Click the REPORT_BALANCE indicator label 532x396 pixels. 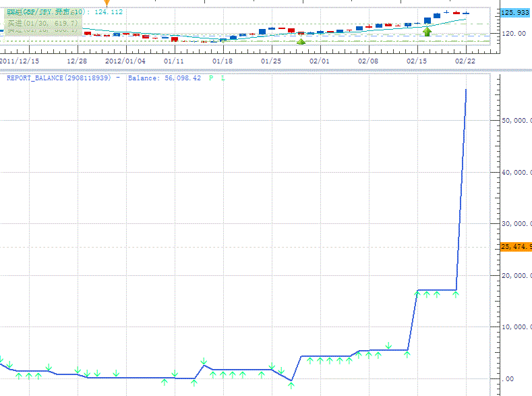[x=59, y=78]
